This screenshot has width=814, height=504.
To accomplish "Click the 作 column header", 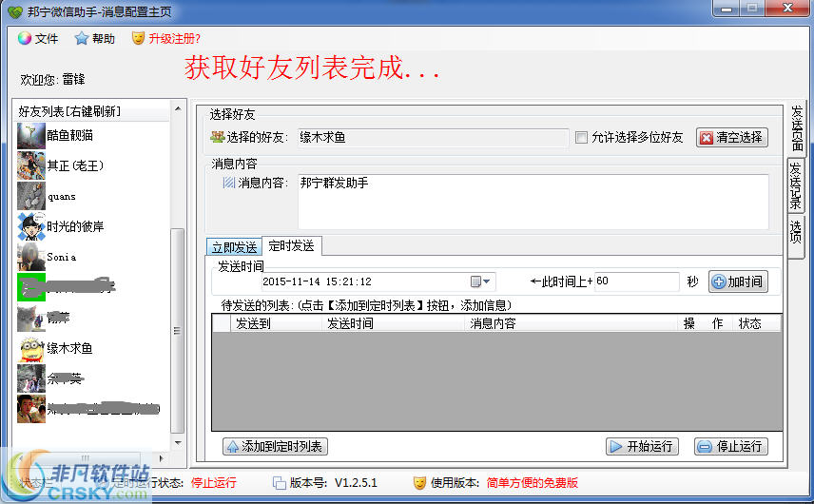I will (x=719, y=324).
